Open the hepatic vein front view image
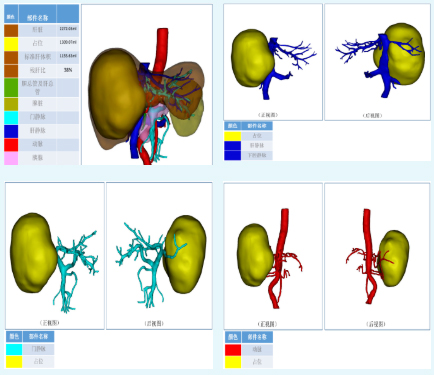The width and height of the screenshot is (434, 375). [x=273, y=62]
